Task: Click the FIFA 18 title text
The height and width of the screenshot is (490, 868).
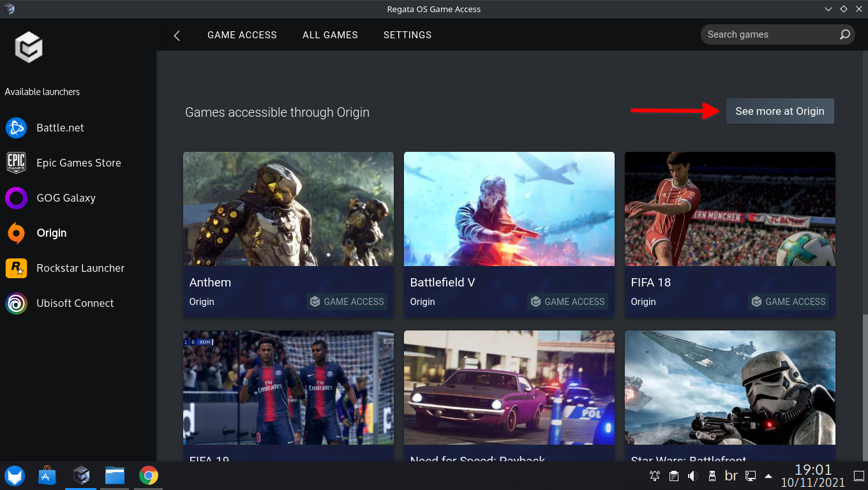Action: click(650, 282)
